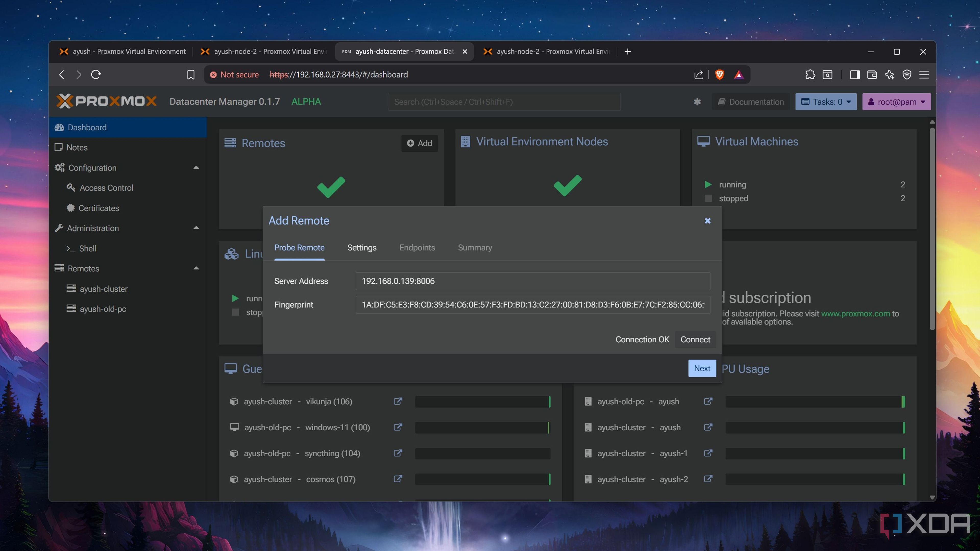Go back in browser history

point(62,74)
